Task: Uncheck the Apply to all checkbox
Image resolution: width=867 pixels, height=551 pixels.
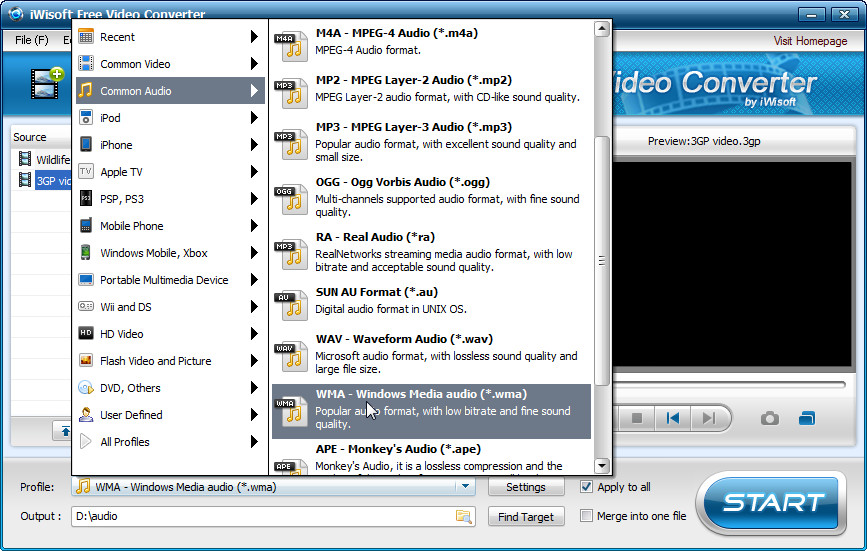Action: [x=586, y=487]
